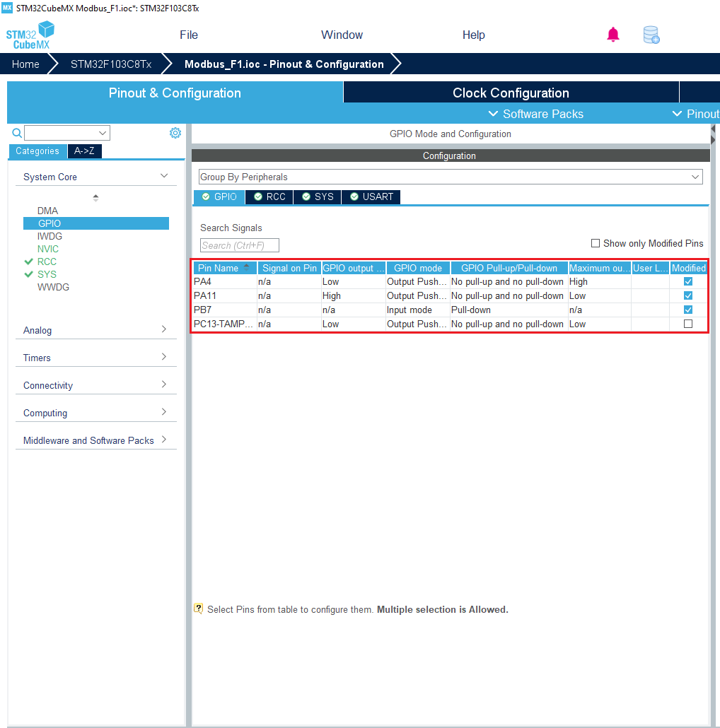The height and width of the screenshot is (728, 720).
Task: Sort by Signal on Pin column
Action: (289, 268)
